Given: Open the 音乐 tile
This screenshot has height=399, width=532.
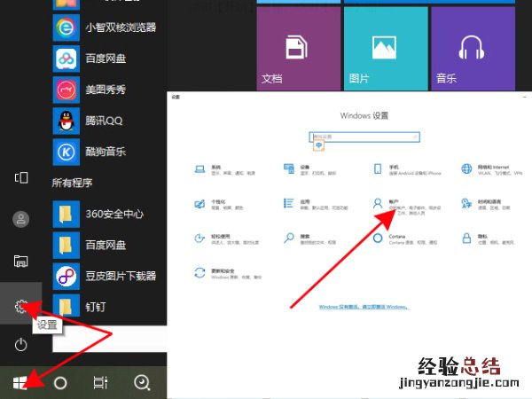Looking at the screenshot, I should point(473,49).
